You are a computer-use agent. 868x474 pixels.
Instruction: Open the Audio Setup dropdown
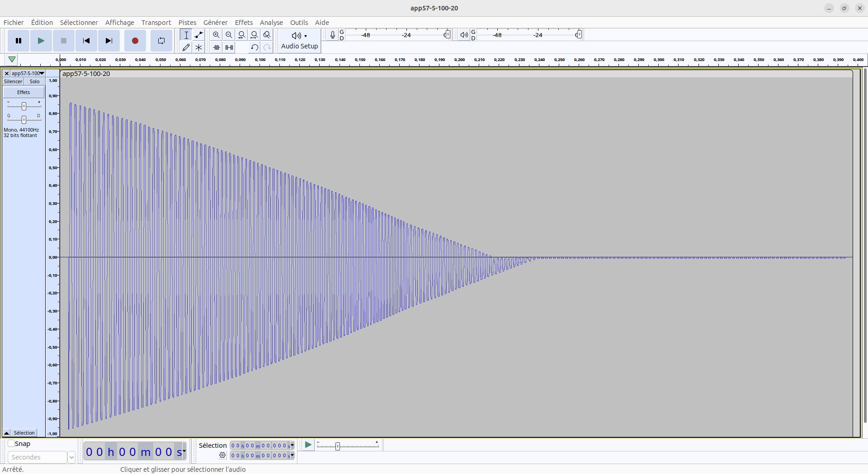coord(299,41)
